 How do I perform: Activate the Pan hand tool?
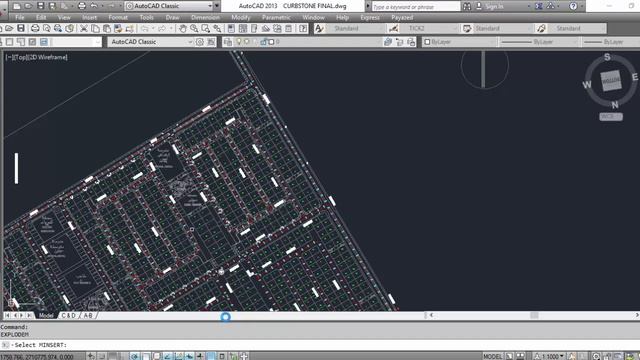(x=183, y=28)
